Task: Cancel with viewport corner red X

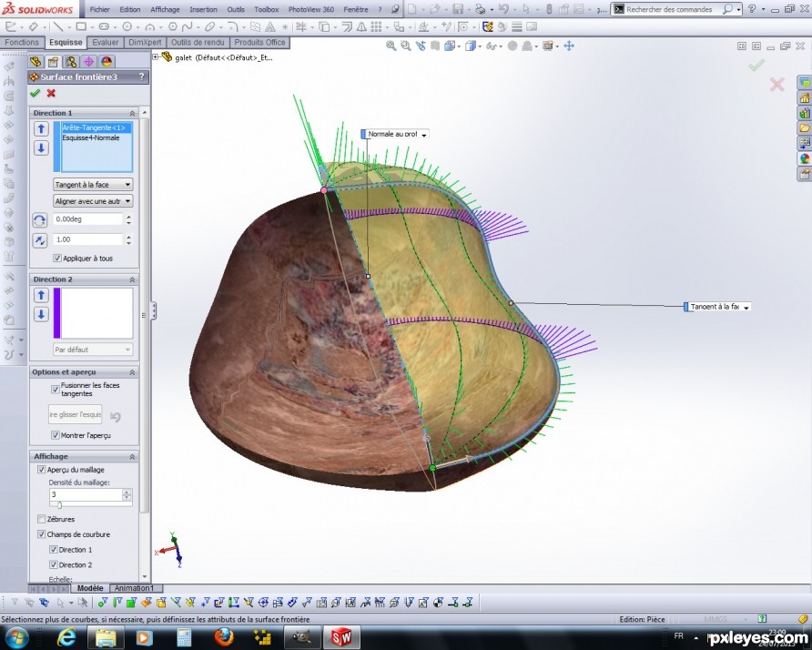Action: tap(776, 85)
